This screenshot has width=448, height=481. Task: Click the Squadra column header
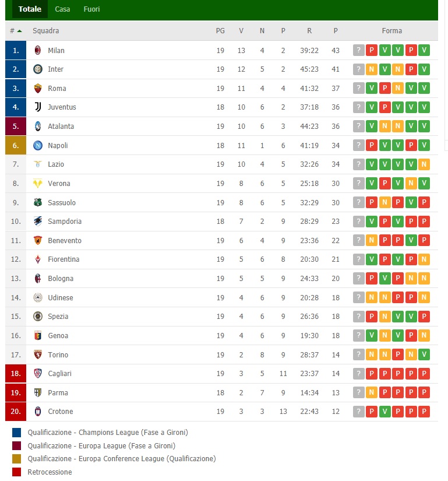[46, 31]
